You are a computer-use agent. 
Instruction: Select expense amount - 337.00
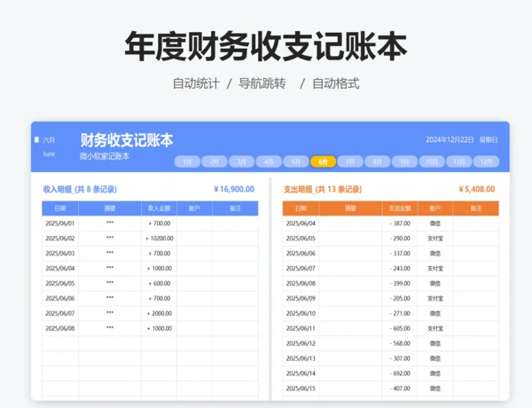(x=400, y=254)
